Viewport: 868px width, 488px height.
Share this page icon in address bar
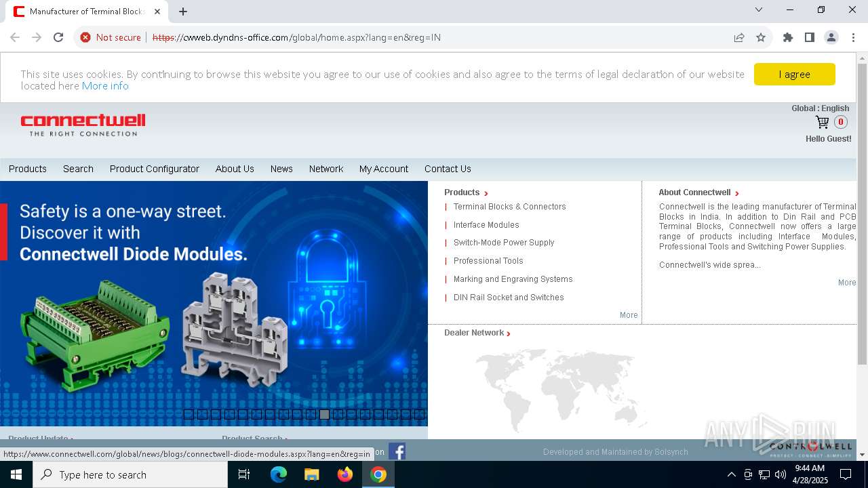click(739, 37)
